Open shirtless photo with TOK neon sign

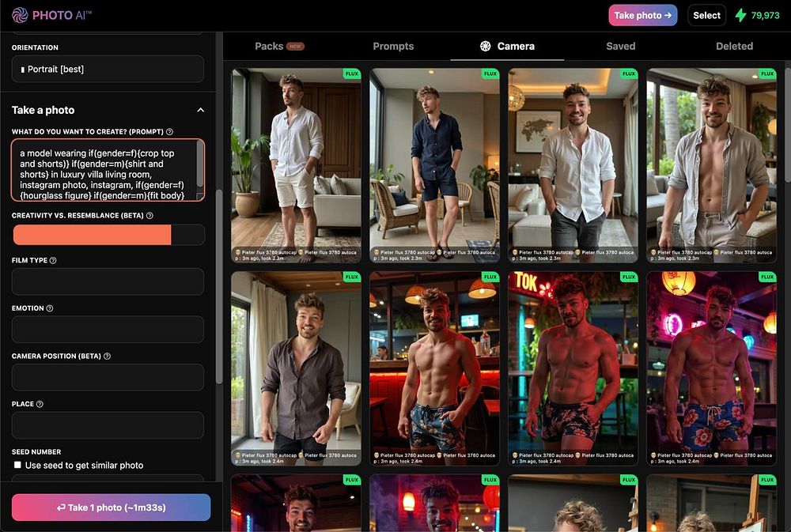(573, 368)
